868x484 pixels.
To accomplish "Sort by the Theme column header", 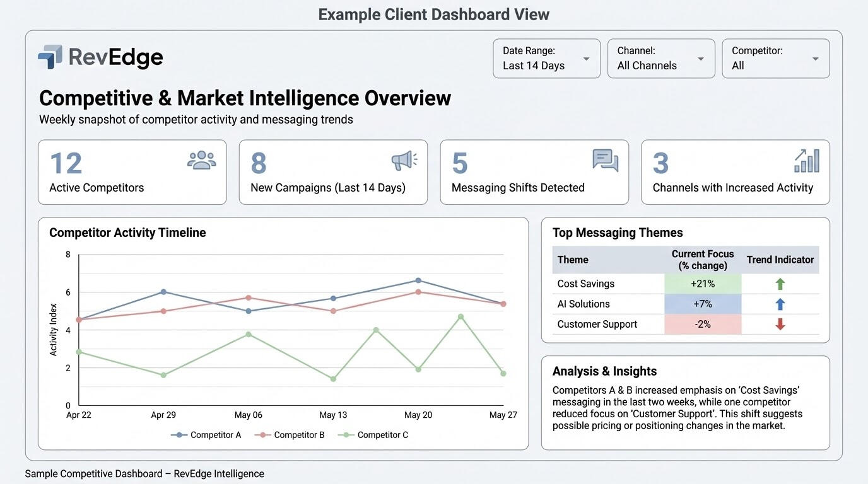I will pyautogui.click(x=573, y=260).
